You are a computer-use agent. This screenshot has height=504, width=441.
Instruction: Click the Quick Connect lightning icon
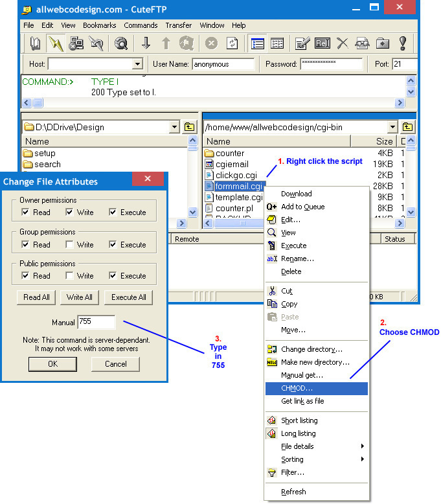[57, 43]
